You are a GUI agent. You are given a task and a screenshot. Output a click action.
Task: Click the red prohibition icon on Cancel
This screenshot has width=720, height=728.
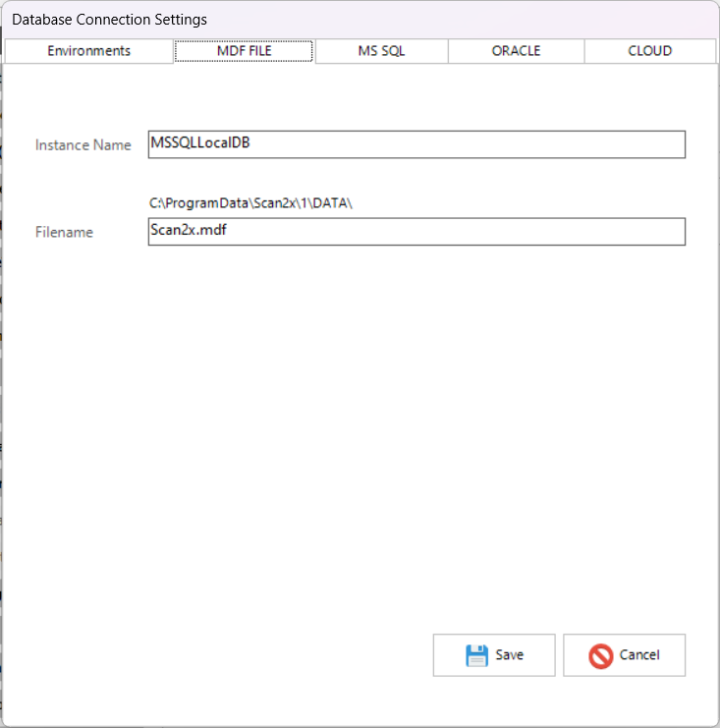(601, 655)
